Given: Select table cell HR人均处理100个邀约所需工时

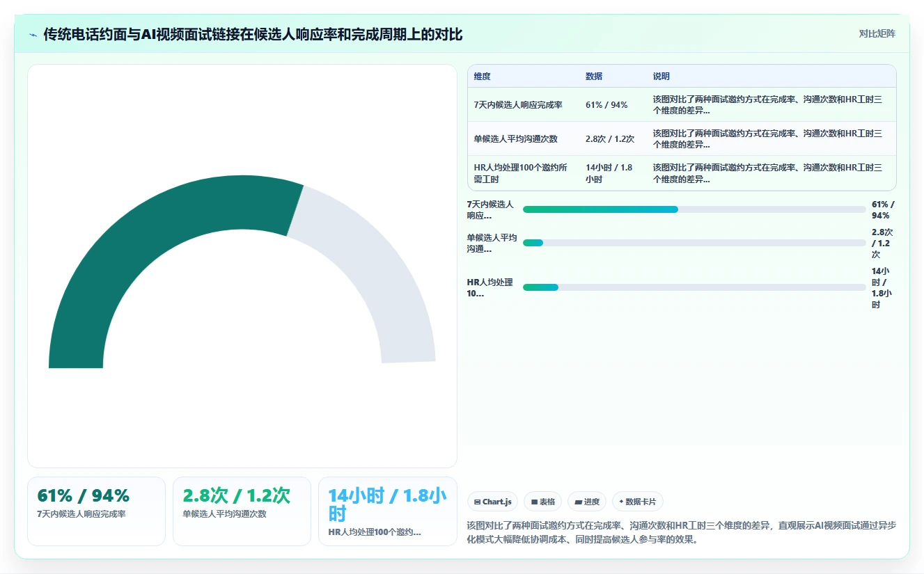Looking at the screenshot, I should tap(523, 173).
